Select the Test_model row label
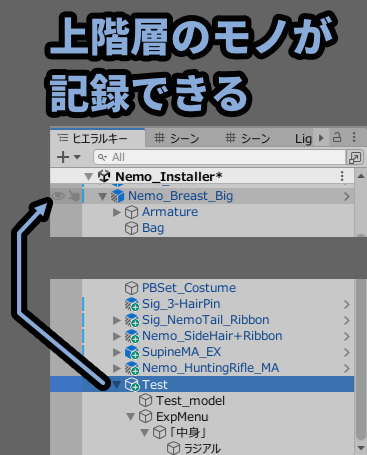The width and height of the screenshot is (367, 455). [190, 401]
